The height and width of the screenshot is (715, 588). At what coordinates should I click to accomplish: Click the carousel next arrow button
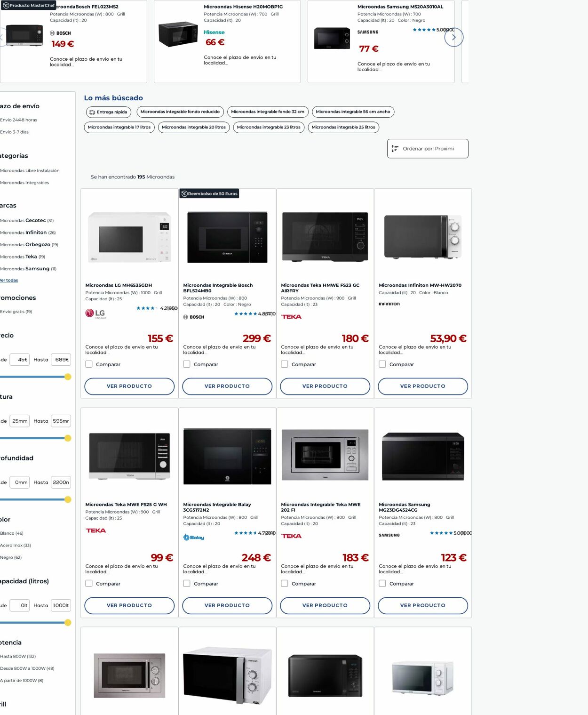coord(453,37)
